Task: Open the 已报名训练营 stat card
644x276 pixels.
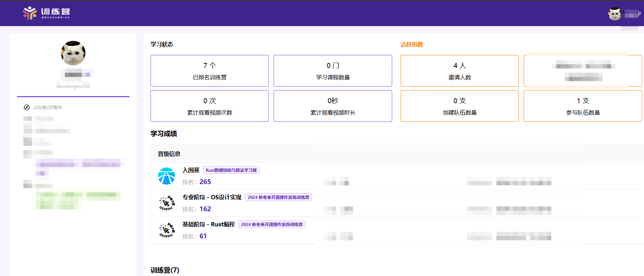Action: tap(210, 71)
